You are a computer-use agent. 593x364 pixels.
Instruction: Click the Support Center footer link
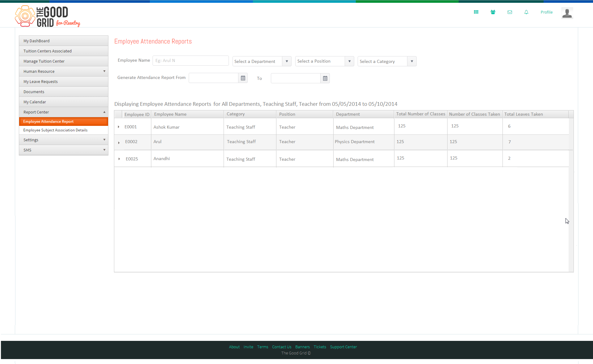pos(343,347)
